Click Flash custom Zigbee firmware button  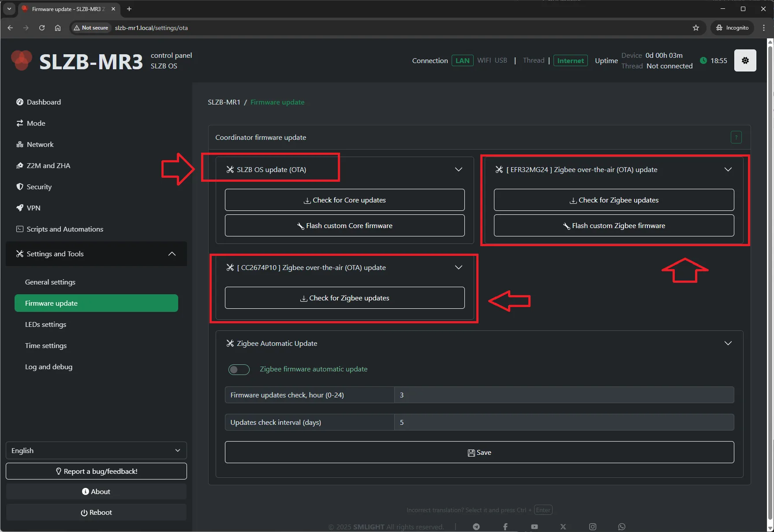(613, 226)
